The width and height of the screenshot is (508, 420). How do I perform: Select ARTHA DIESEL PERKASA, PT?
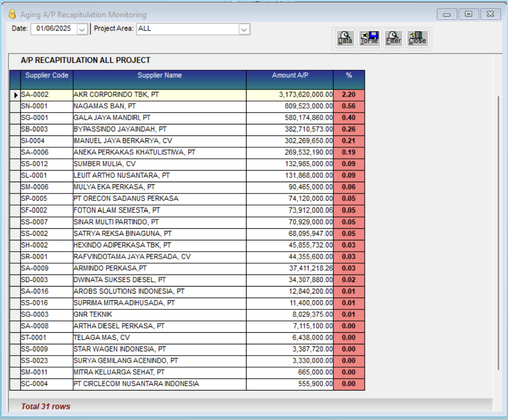tap(160, 326)
